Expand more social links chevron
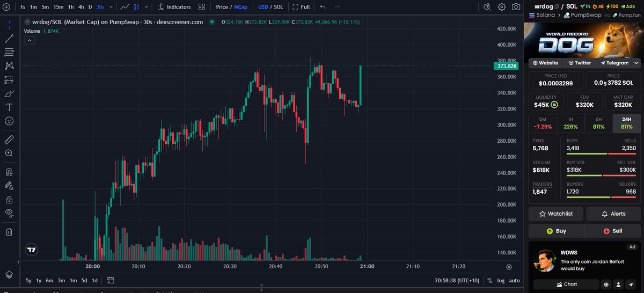Image resolution: width=644 pixels, height=293 pixels. pyautogui.click(x=636, y=63)
